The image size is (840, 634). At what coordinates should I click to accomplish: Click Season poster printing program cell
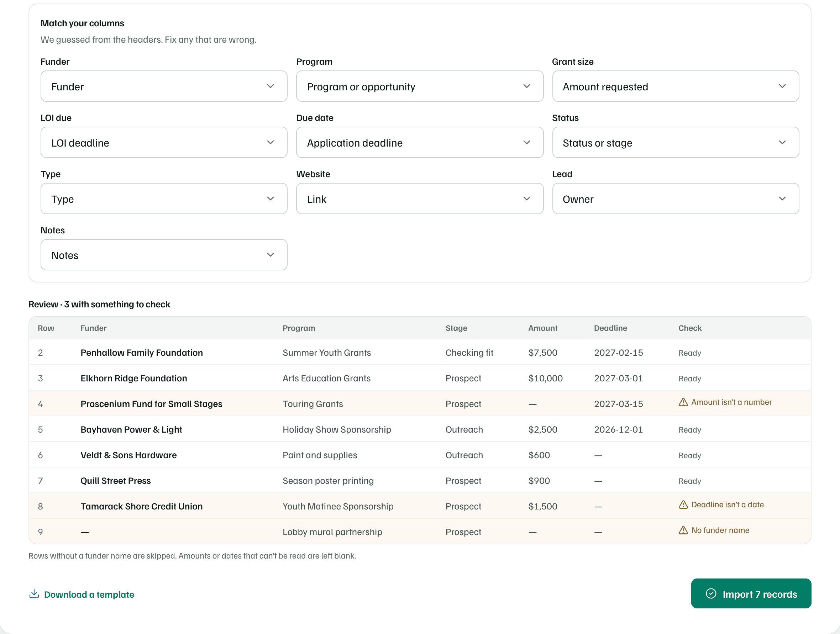(328, 481)
